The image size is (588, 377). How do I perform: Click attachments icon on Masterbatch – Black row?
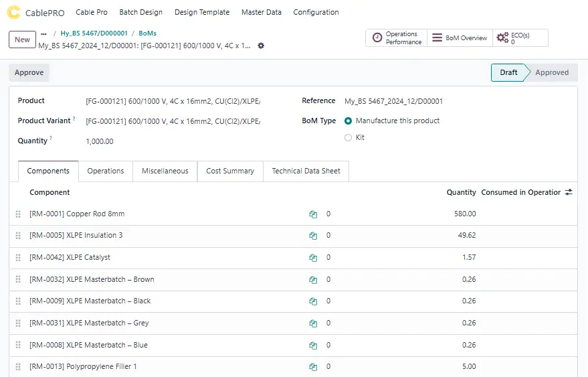(x=313, y=301)
